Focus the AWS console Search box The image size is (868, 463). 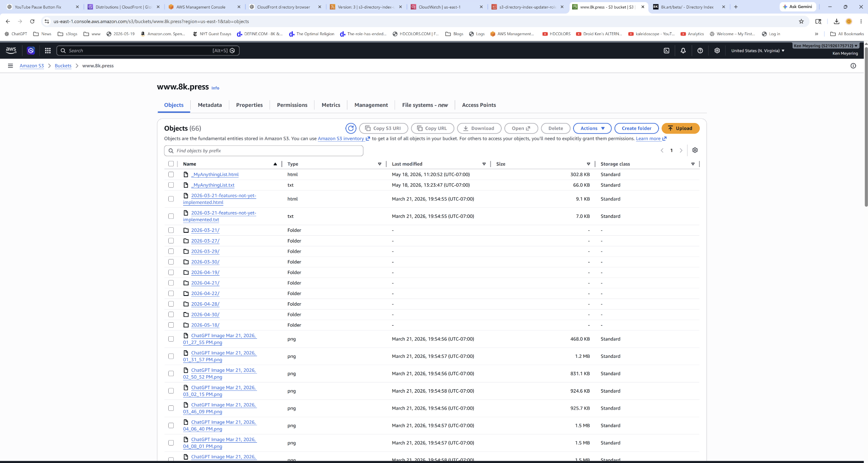point(148,50)
